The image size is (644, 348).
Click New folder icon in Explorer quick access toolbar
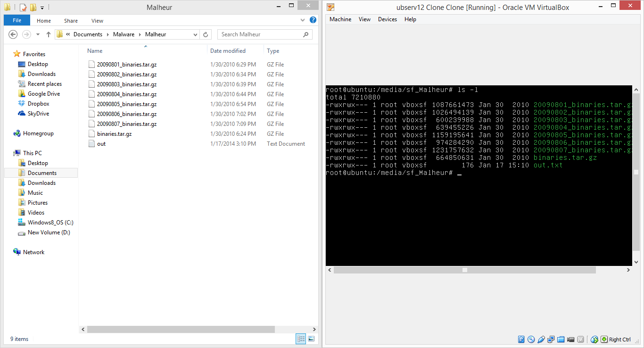[33, 8]
